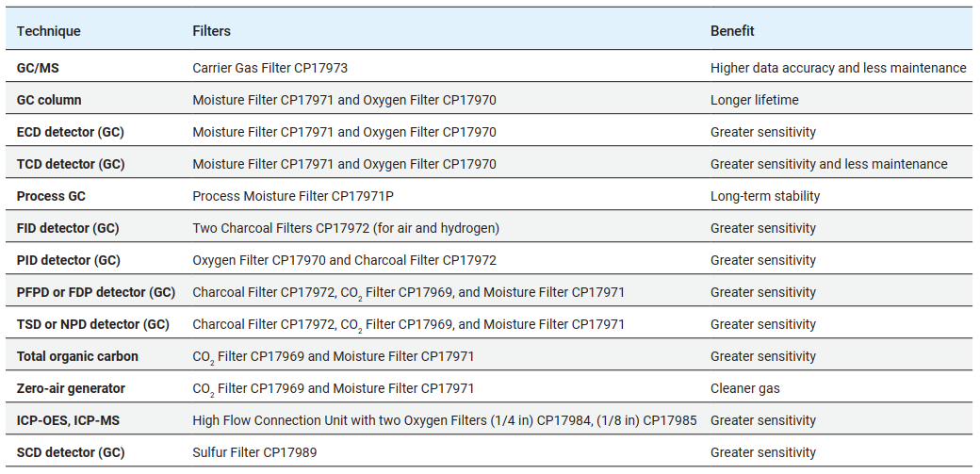This screenshot has height=474, width=980.
Task: Click the Filters column header
Action: point(212,31)
